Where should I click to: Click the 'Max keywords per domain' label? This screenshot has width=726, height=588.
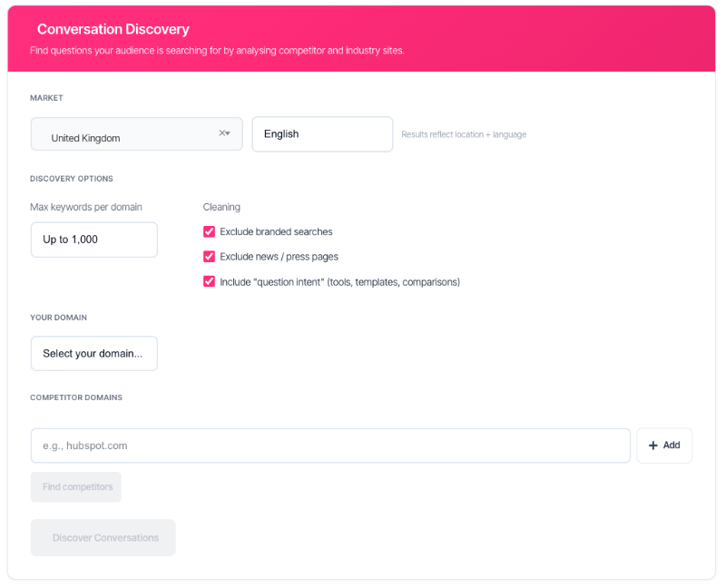[86, 207]
